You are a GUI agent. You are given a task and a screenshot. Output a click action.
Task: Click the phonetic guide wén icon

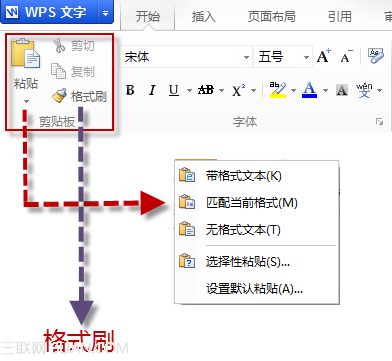364,90
